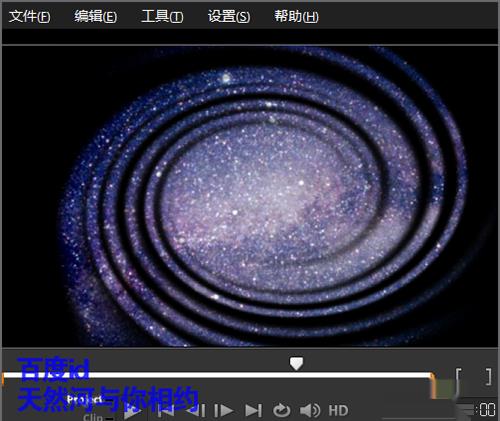Set Mark-in with left bracket icon
This screenshot has height=421, width=500.
pyautogui.click(x=459, y=377)
